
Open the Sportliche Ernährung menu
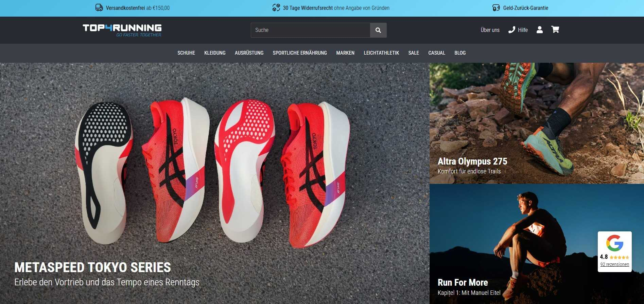pos(300,53)
